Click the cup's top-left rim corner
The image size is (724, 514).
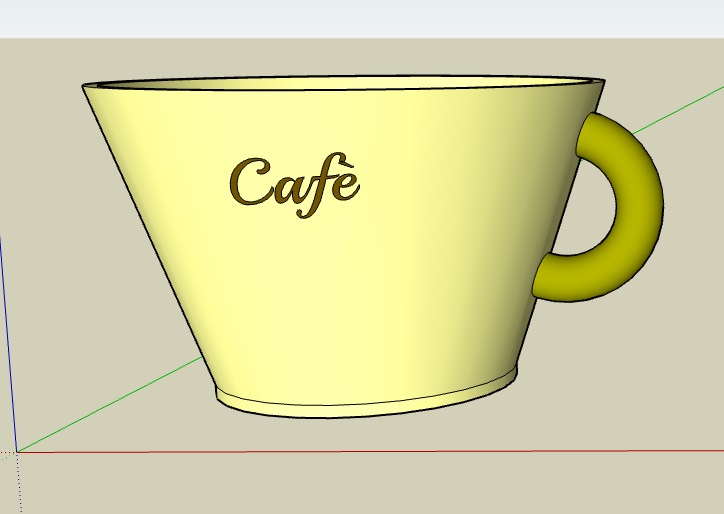pos(84,88)
